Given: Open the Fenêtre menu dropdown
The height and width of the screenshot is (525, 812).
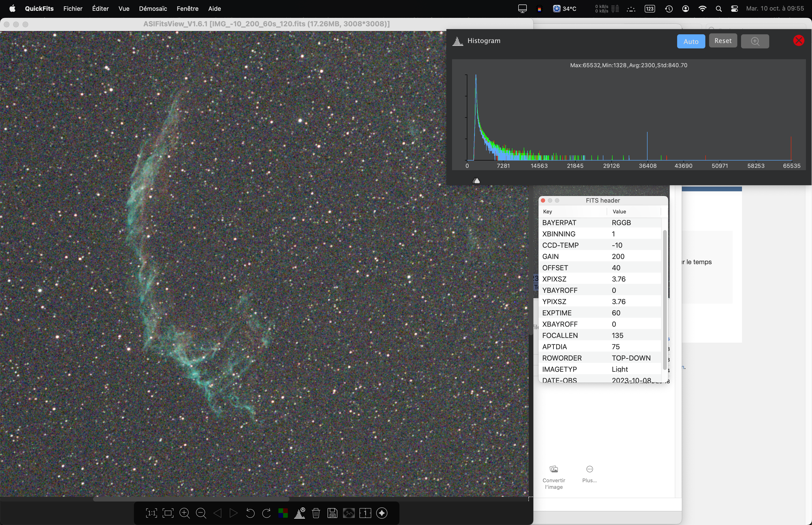Looking at the screenshot, I should tap(187, 8).
